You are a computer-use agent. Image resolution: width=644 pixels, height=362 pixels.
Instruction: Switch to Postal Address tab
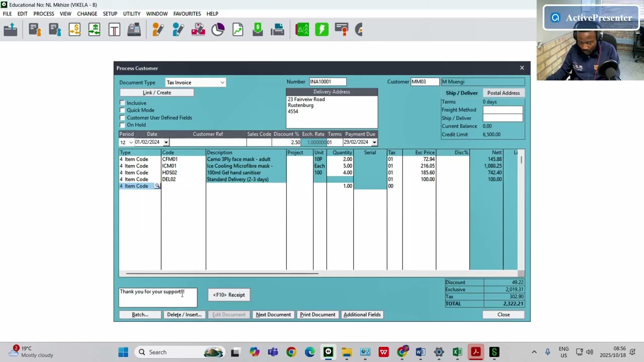point(503,93)
